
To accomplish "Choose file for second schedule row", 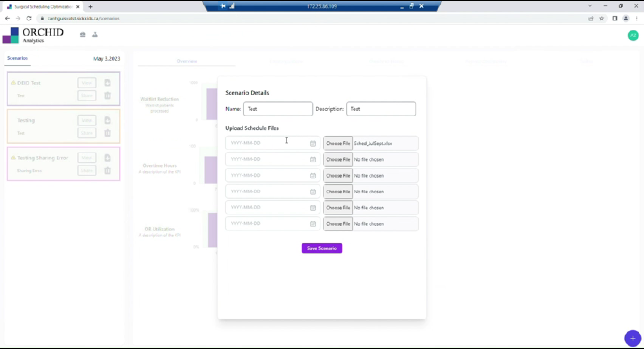I will [338, 160].
